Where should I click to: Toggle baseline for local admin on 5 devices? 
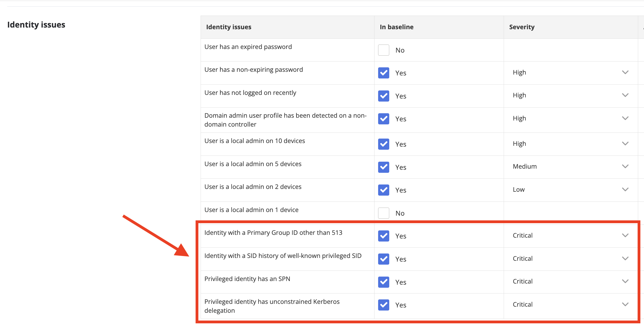click(383, 167)
